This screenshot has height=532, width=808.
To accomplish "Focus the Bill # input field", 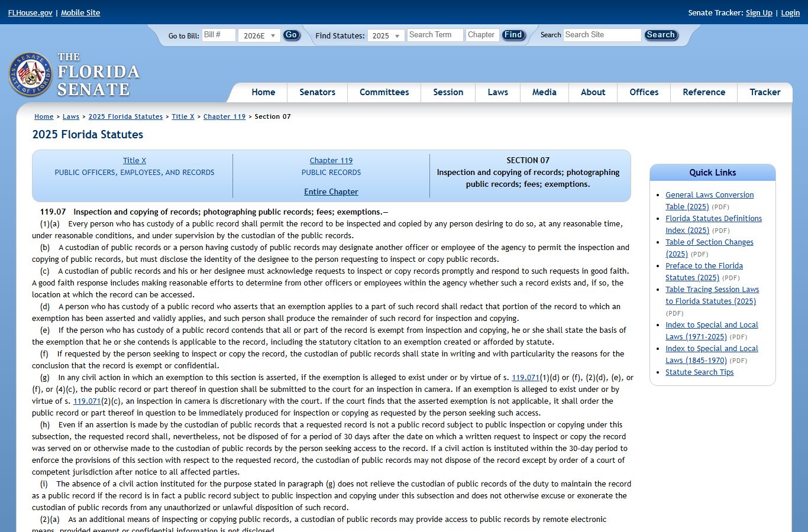I will (x=218, y=35).
